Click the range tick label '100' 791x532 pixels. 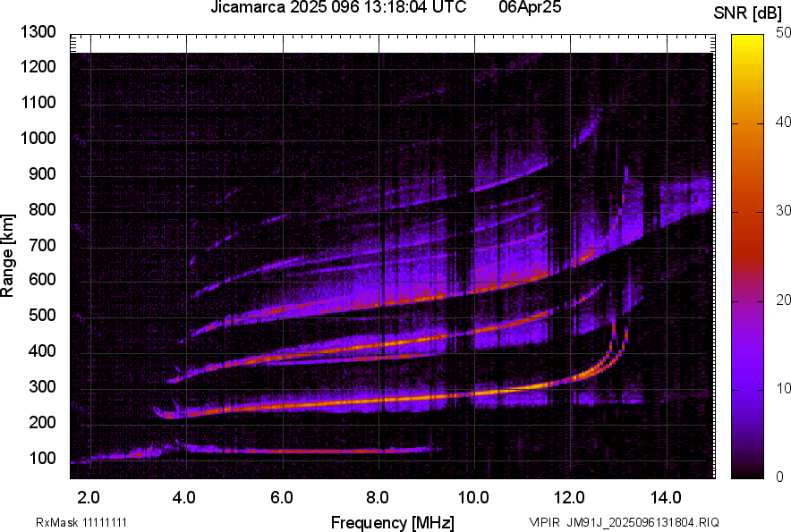tap(42, 458)
